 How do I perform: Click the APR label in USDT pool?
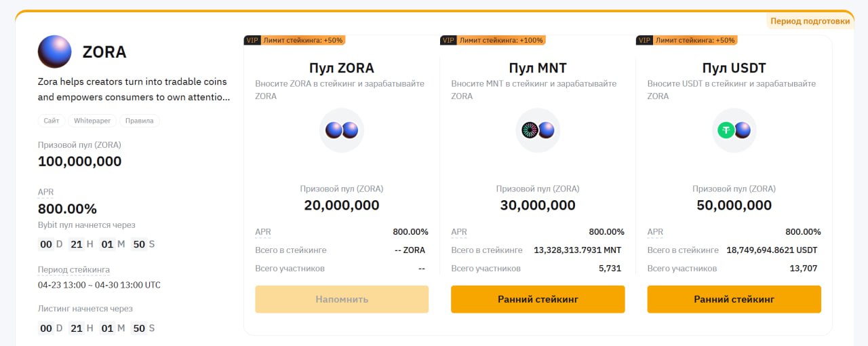pyautogui.click(x=655, y=232)
